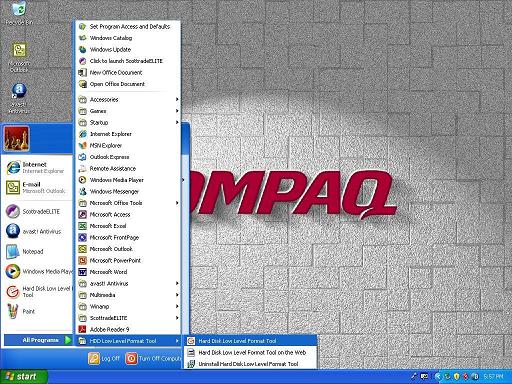
Task: Launch ScottradeELITE from recent programs
Action: [37, 212]
